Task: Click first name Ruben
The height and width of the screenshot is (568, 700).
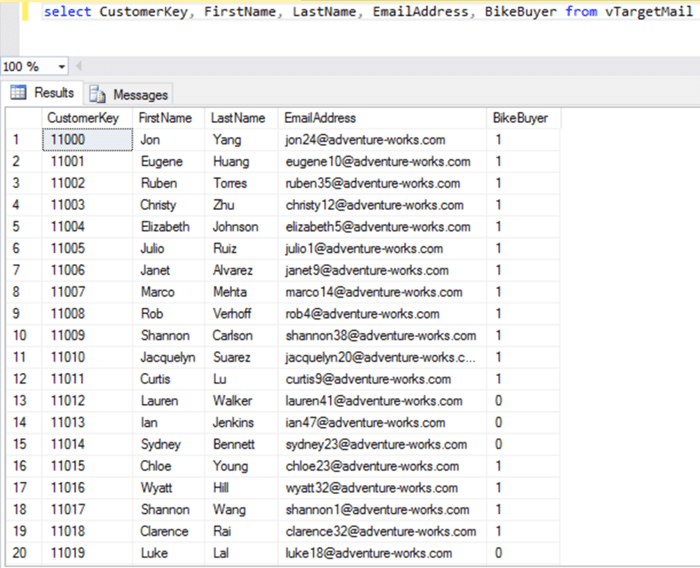Action: point(159,183)
